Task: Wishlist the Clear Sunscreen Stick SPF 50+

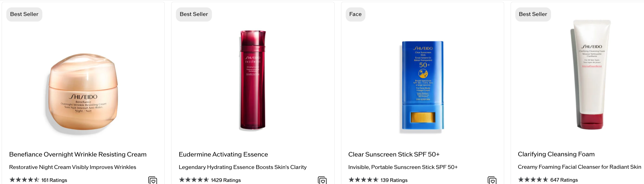Action: point(492,180)
